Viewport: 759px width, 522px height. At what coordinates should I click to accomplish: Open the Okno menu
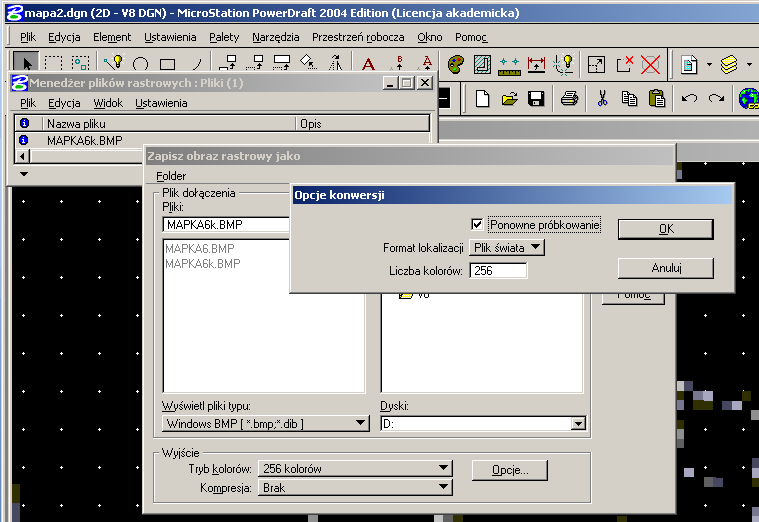tap(430, 37)
